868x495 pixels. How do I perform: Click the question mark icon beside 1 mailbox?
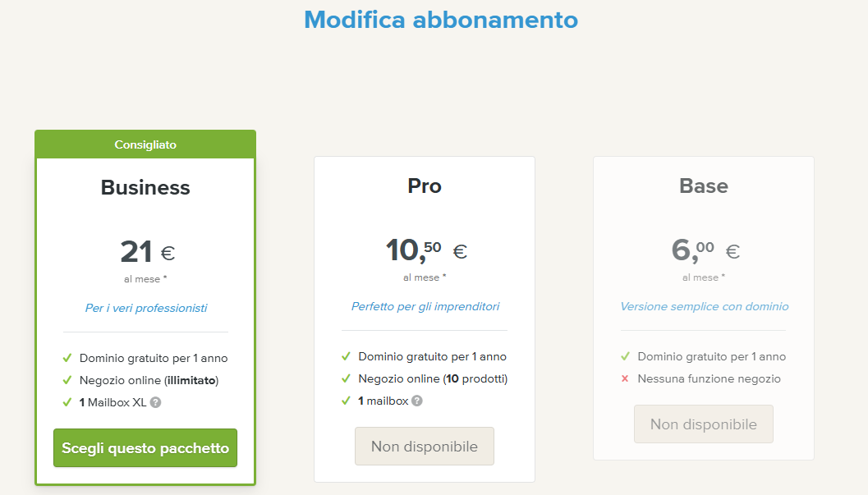click(x=417, y=401)
